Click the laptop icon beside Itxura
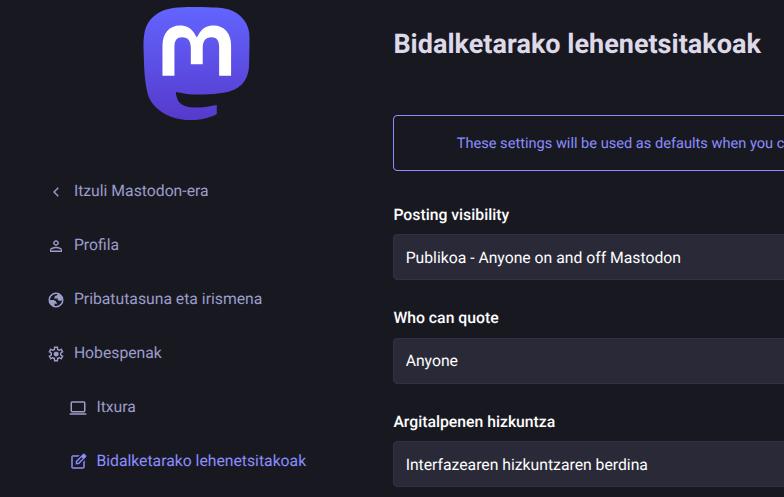Viewport: 784px width, 497px height. click(x=78, y=408)
